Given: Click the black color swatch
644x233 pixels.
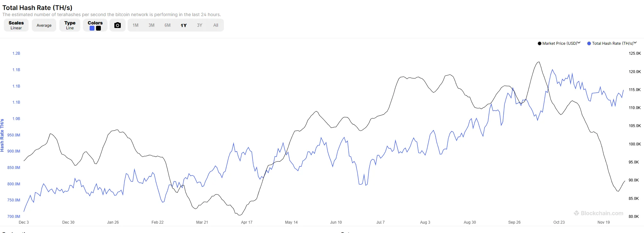Looking at the screenshot, I should pyautogui.click(x=99, y=28).
